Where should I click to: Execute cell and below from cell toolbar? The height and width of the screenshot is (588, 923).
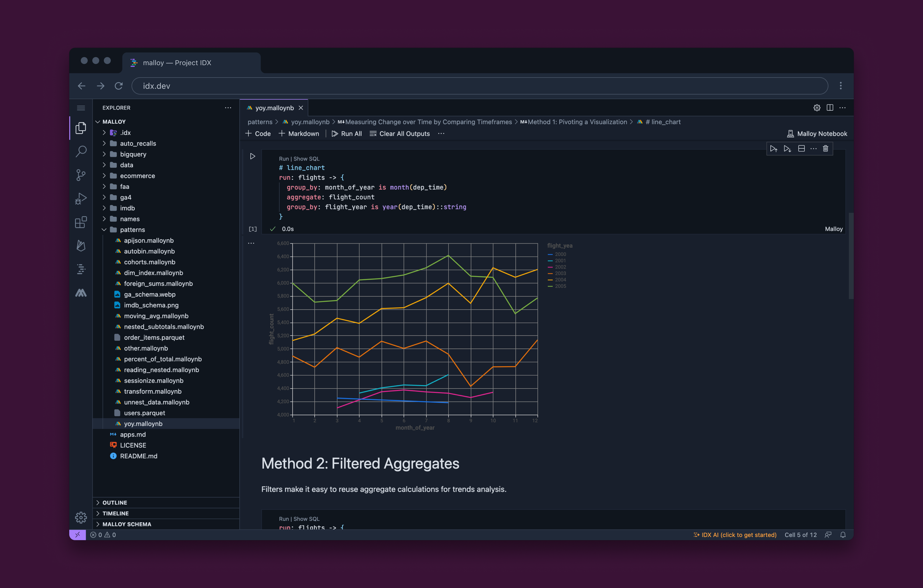pyautogui.click(x=787, y=149)
